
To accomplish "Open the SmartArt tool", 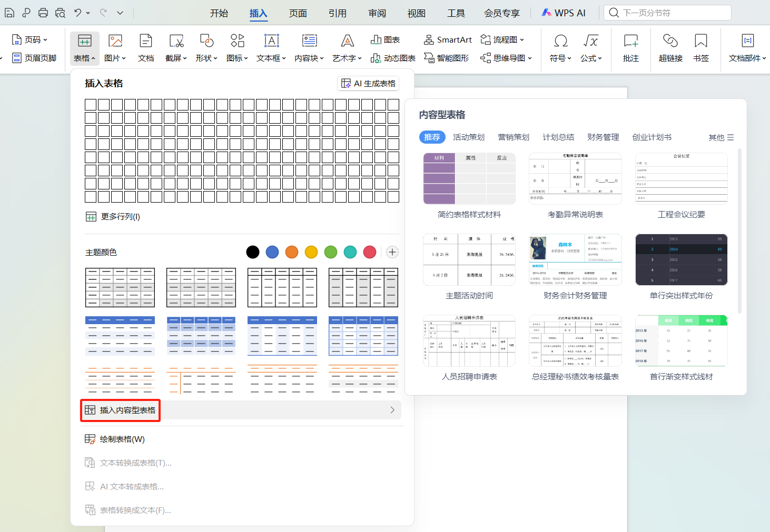I will (x=447, y=39).
